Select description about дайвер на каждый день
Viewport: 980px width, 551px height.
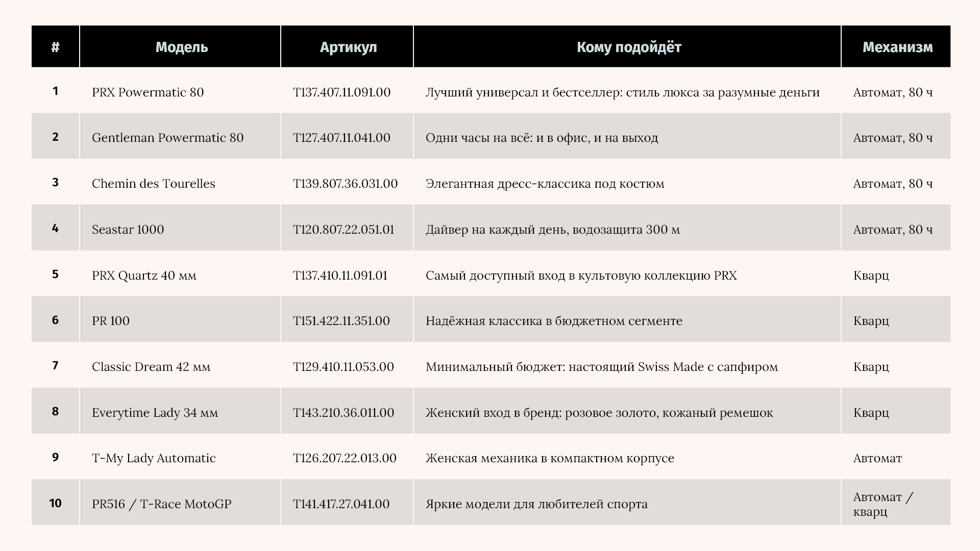pyautogui.click(x=627, y=228)
